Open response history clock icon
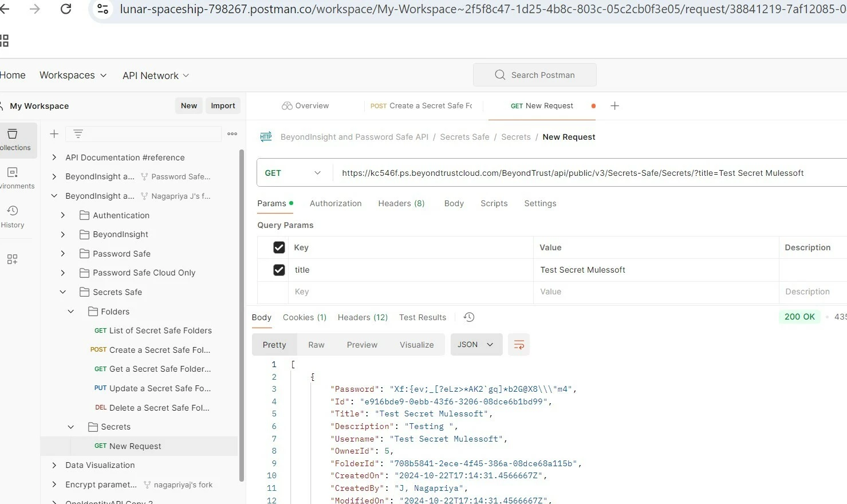 468,317
